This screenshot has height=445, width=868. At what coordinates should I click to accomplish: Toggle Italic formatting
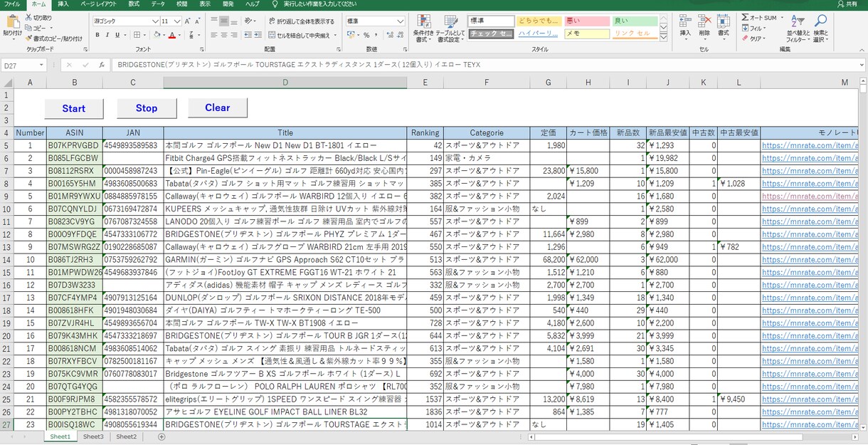(107, 35)
